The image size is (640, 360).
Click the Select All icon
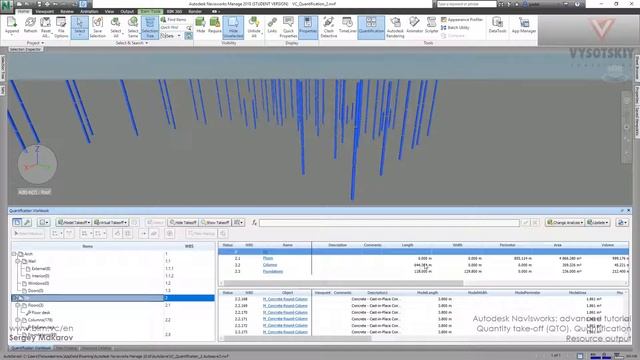(116, 26)
